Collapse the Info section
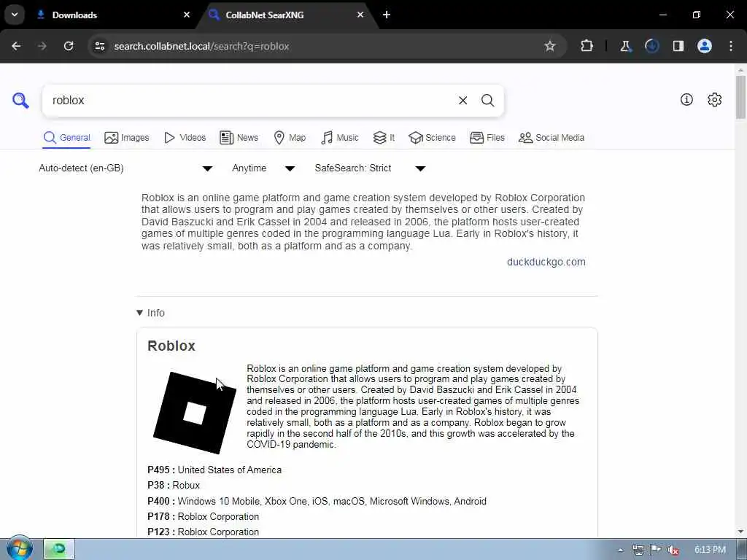Viewport: 747px width, 560px height. (x=150, y=313)
